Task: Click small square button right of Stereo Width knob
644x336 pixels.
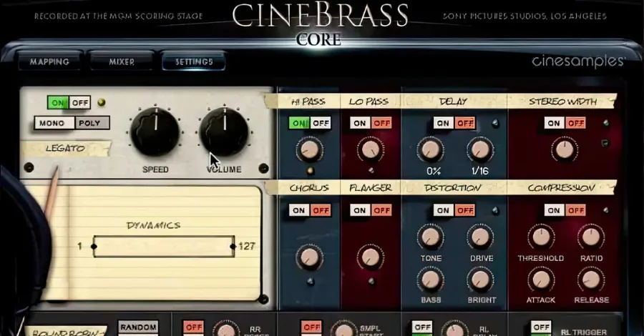Action: click(x=605, y=143)
